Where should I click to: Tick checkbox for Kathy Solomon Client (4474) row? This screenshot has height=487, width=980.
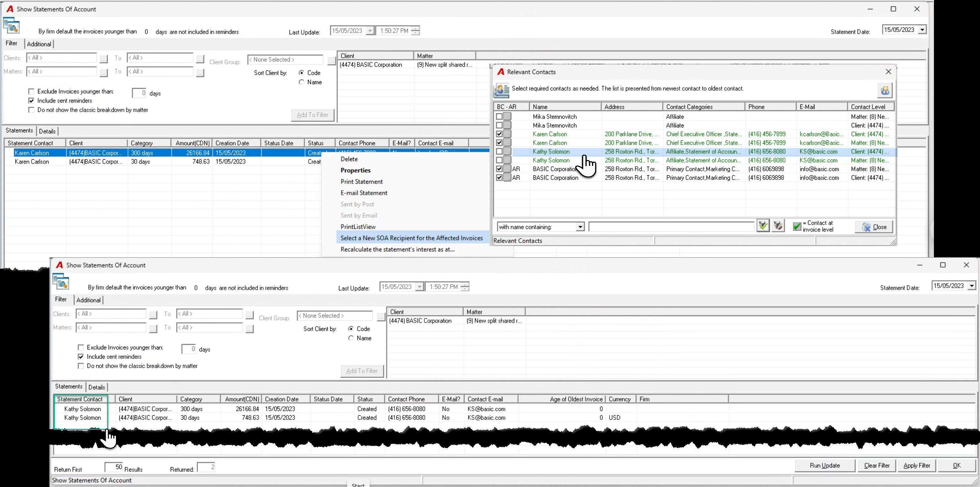point(499,152)
